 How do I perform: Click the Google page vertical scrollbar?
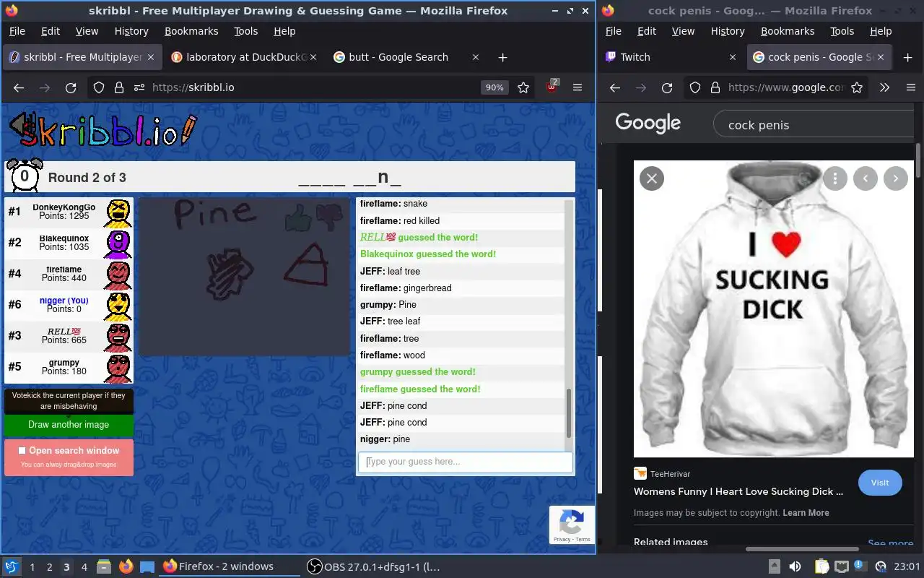(918, 160)
